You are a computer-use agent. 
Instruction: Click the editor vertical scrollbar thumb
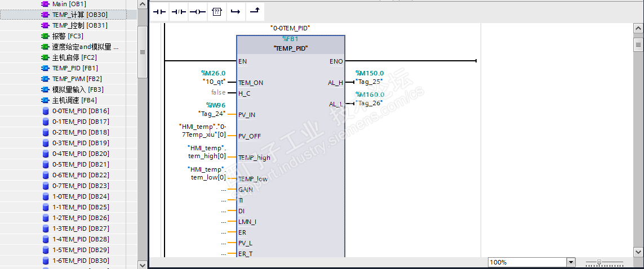coord(638,44)
